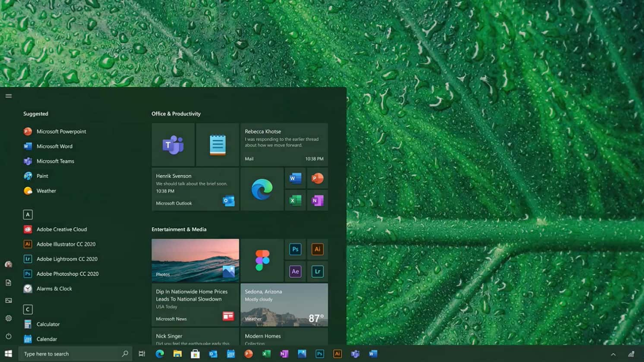Click the search magnifier icon in taskbar
Screen dimensions: 644x362
click(x=125, y=354)
